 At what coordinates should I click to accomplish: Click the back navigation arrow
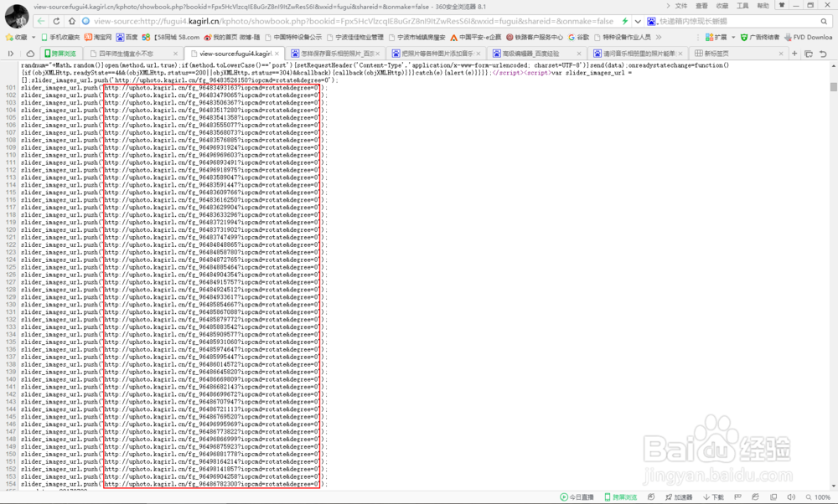point(41,22)
